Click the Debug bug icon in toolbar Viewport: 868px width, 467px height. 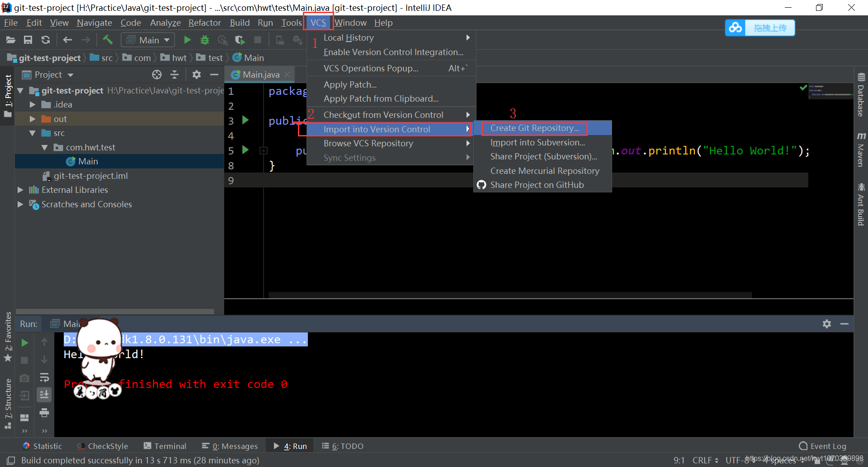click(205, 40)
